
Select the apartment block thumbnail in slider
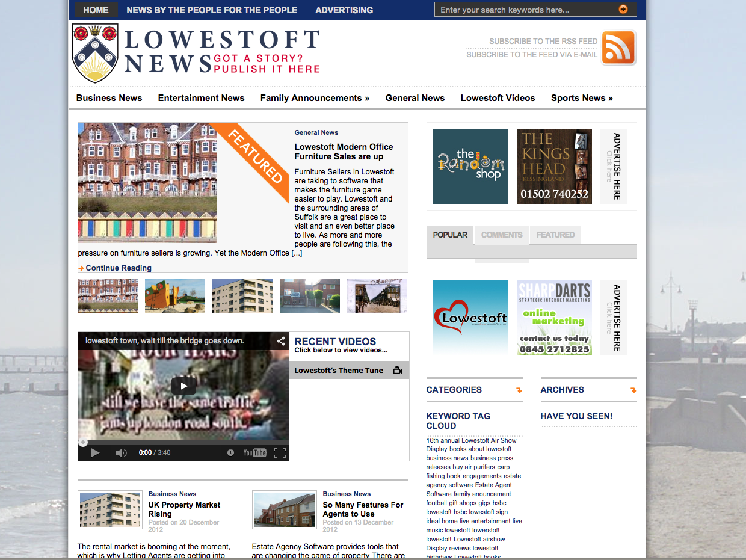point(242,296)
